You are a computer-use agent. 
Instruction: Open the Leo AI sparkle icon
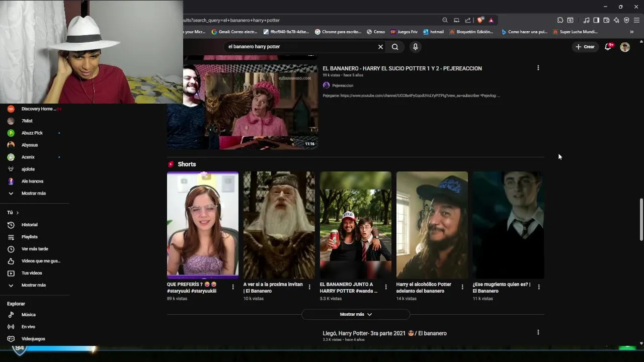616,20
